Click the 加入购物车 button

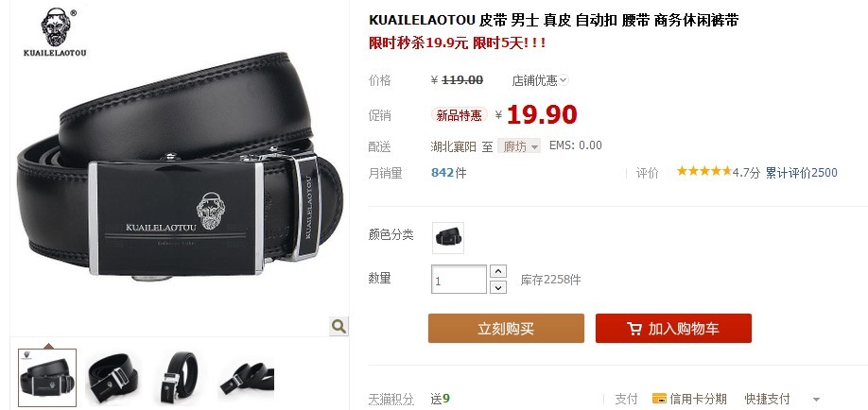(x=673, y=328)
